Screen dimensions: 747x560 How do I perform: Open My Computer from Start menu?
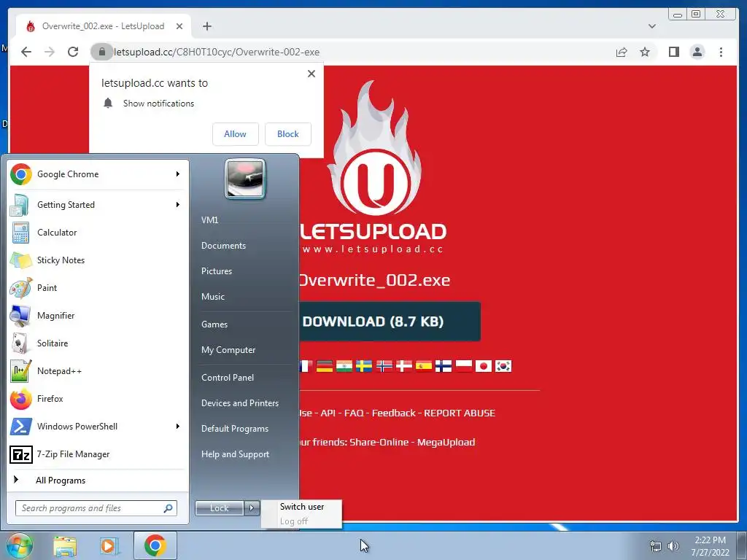[228, 350]
